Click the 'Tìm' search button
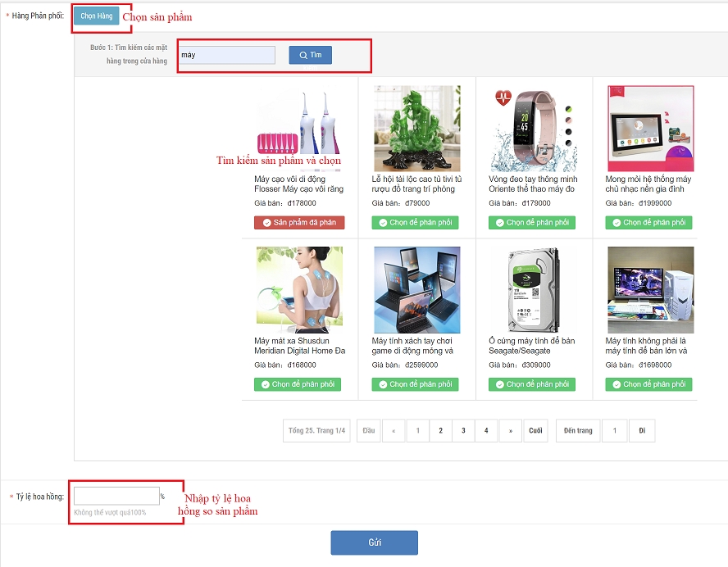The height and width of the screenshot is (567, 728). point(310,55)
